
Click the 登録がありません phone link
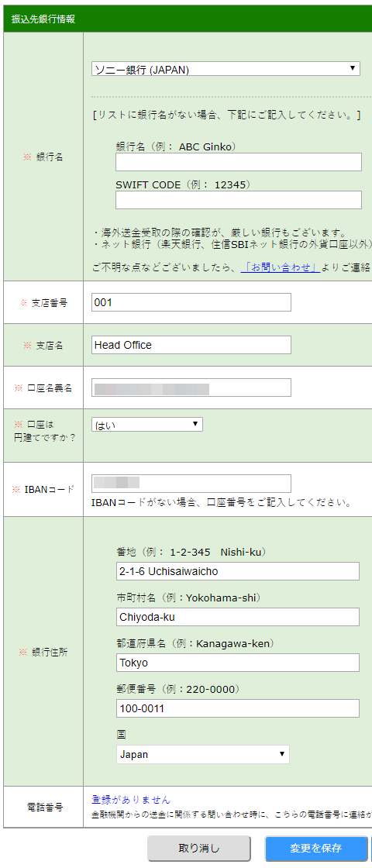point(131,800)
